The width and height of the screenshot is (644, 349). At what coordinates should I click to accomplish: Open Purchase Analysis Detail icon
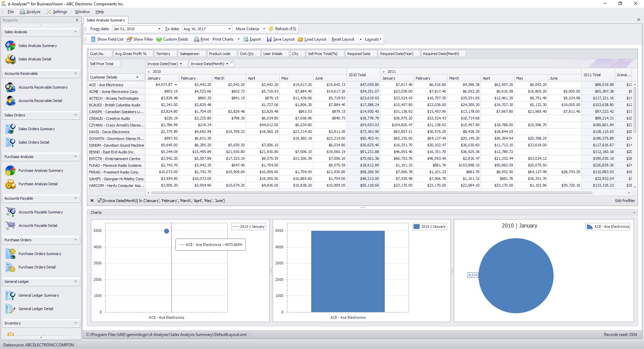click(x=10, y=184)
